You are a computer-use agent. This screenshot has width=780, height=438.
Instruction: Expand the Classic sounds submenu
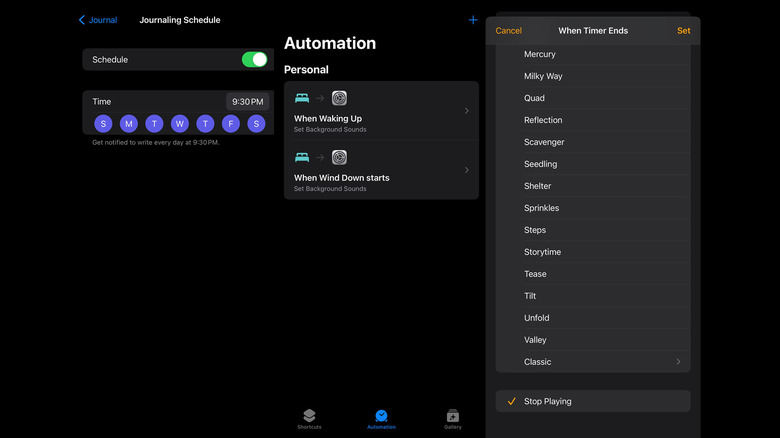593,362
